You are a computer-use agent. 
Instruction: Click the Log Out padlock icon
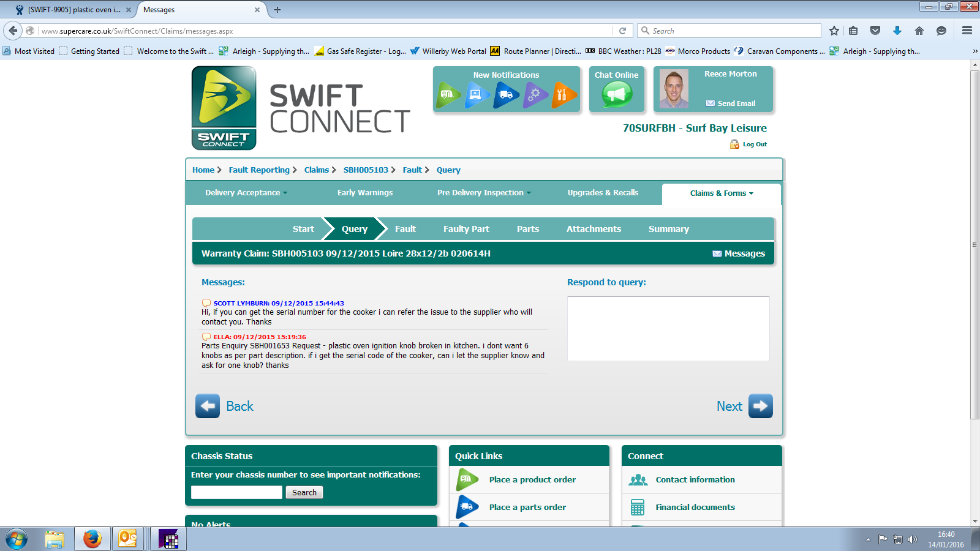point(734,144)
